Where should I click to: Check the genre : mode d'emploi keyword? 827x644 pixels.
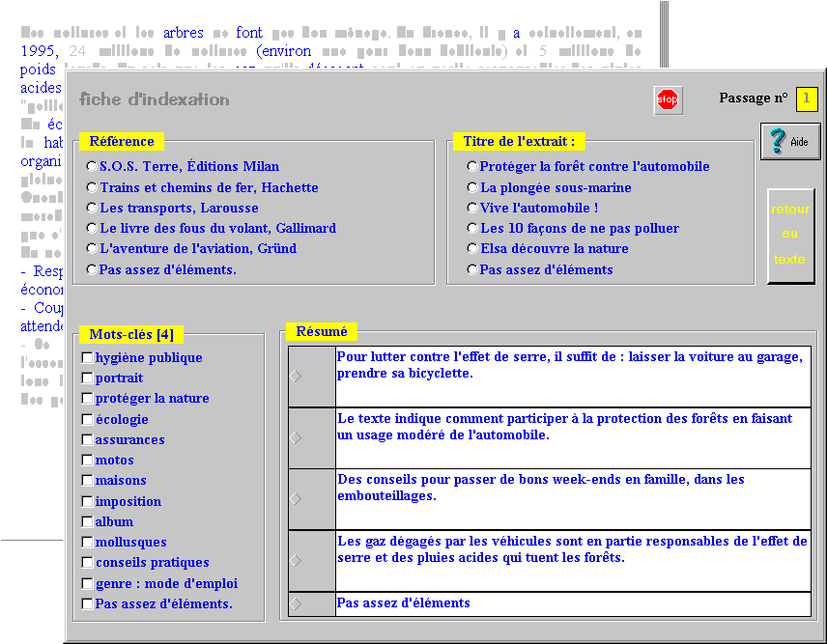pos(88,584)
